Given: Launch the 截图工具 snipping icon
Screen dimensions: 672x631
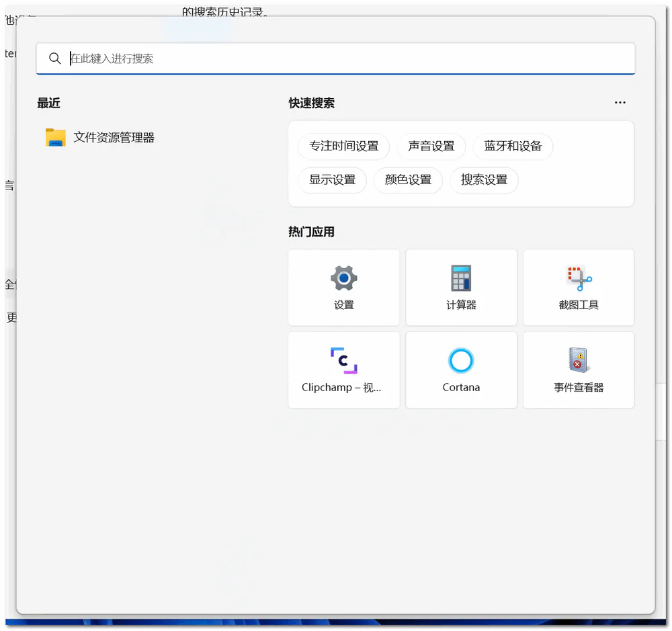Looking at the screenshot, I should (579, 278).
